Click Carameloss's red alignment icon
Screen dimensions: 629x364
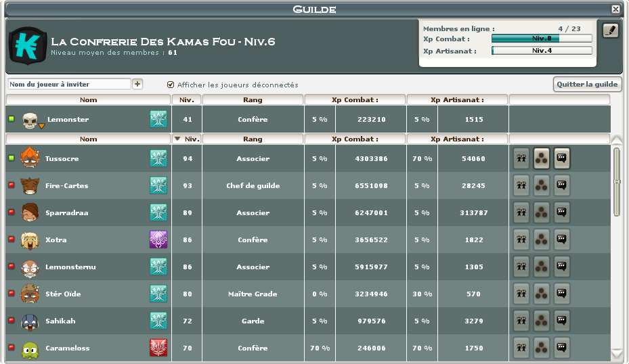point(158,348)
